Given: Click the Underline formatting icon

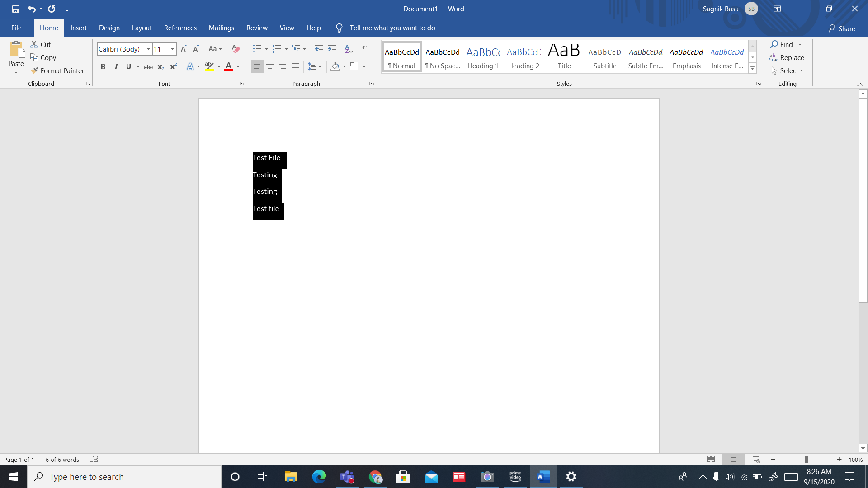Looking at the screenshot, I should click(x=129, y=67).
